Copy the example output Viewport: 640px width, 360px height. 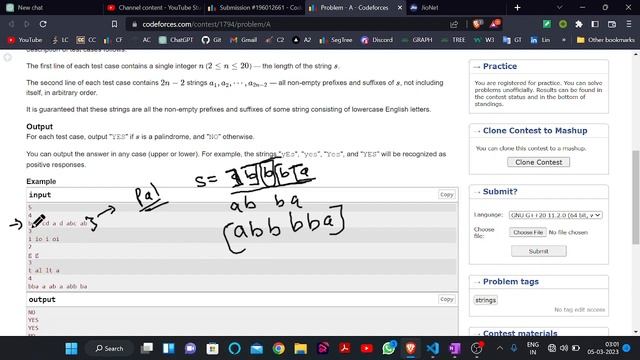click(447, 299)
